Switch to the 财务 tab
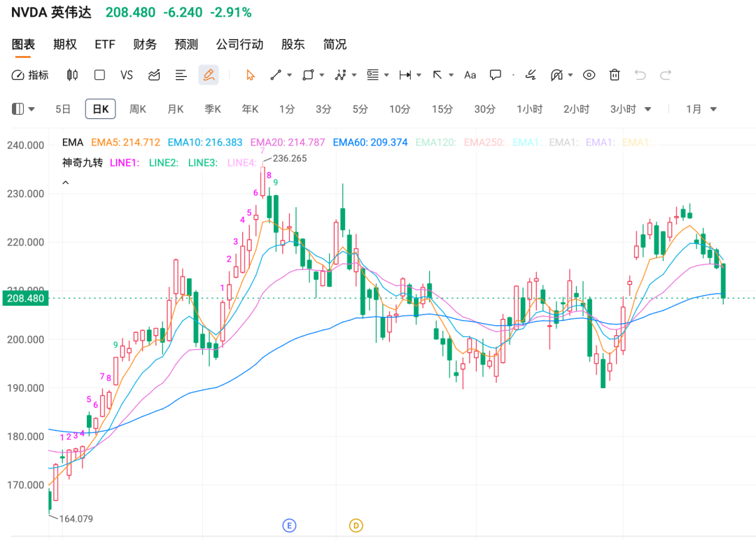 [x=145, y=44]
